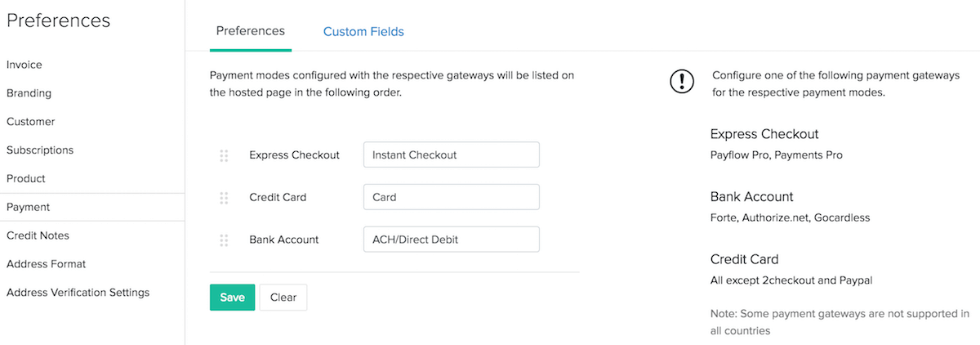
Task: Click drag handle beside Bank Account row
Action: pos(224,240)
